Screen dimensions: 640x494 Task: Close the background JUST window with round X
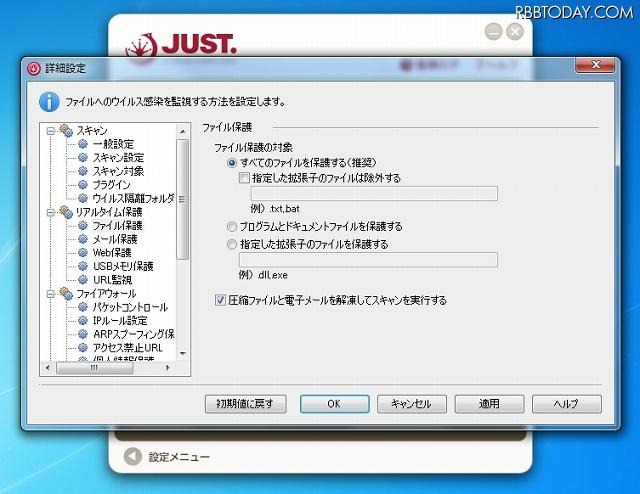[515, 31]
